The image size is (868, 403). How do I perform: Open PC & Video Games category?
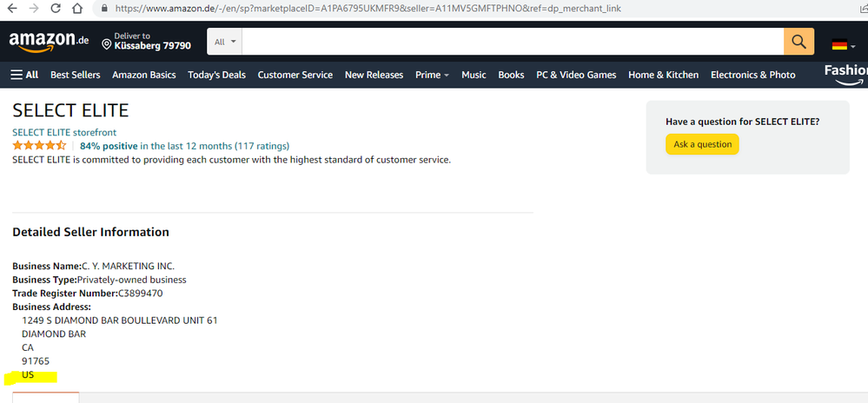tap(576, 75)
